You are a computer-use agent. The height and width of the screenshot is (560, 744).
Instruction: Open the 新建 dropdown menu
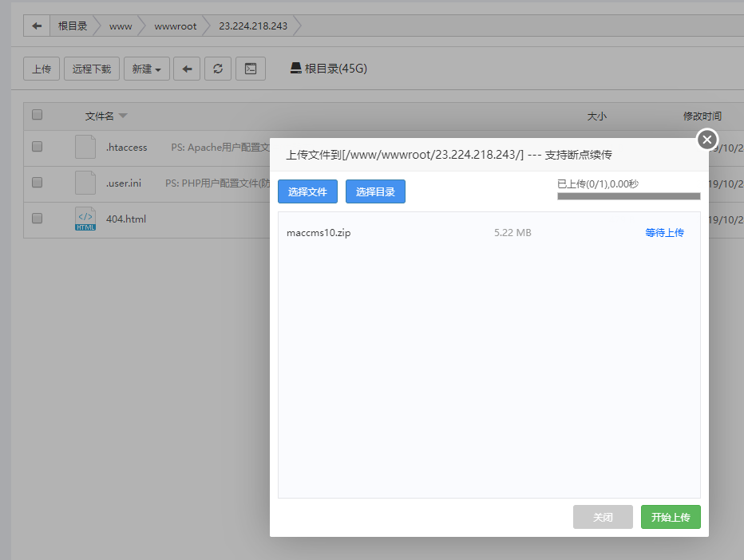(146, 69)
